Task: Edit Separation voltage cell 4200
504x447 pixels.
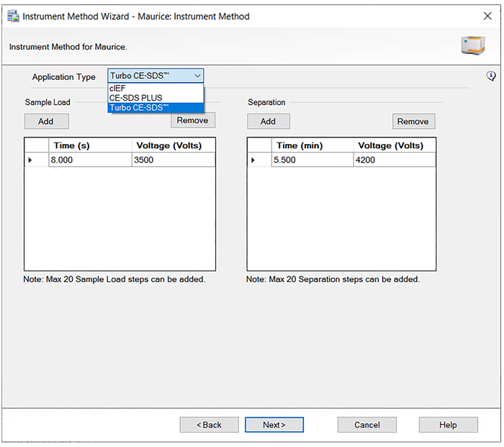Action: pyautogui.click(x=395, y=160)
